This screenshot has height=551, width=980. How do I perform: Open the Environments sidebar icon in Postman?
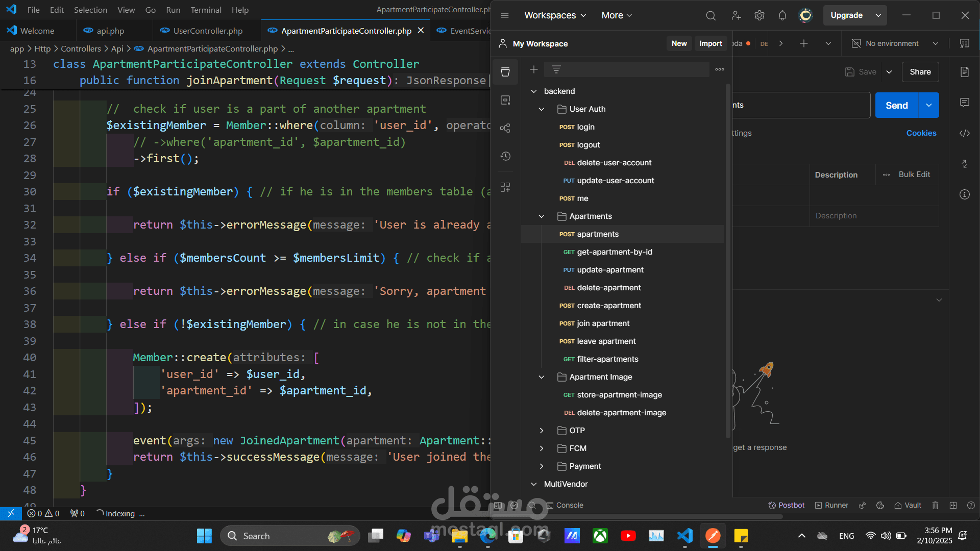[505, 100]
